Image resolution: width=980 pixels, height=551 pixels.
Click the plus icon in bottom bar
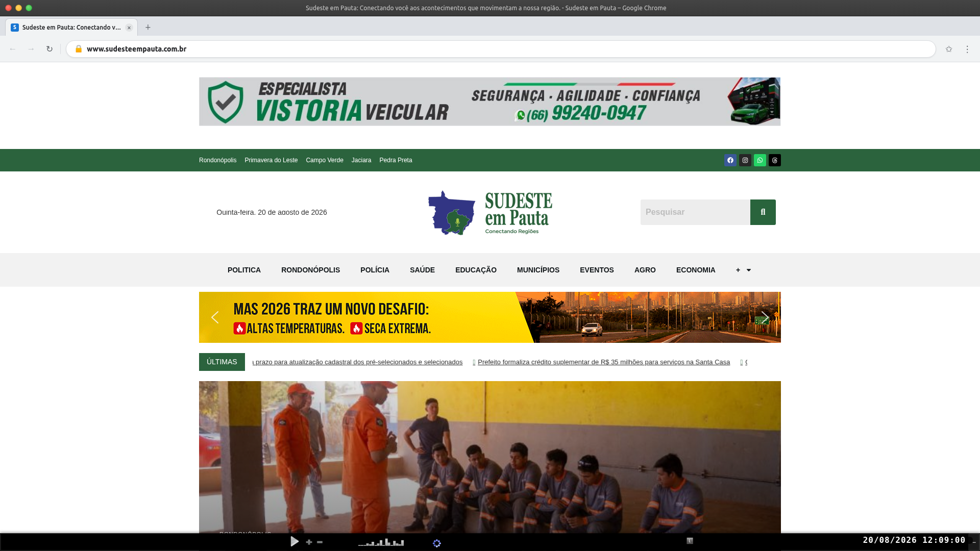click(309, 542)
